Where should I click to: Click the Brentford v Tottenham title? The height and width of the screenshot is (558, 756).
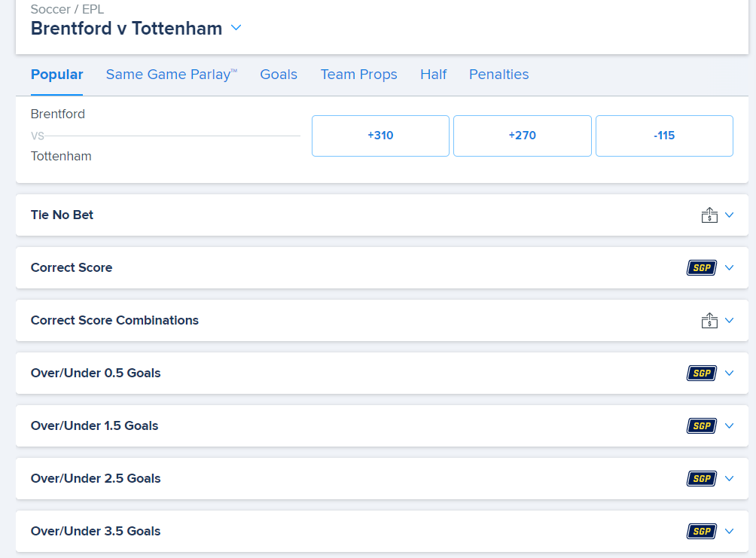[127, 29]
